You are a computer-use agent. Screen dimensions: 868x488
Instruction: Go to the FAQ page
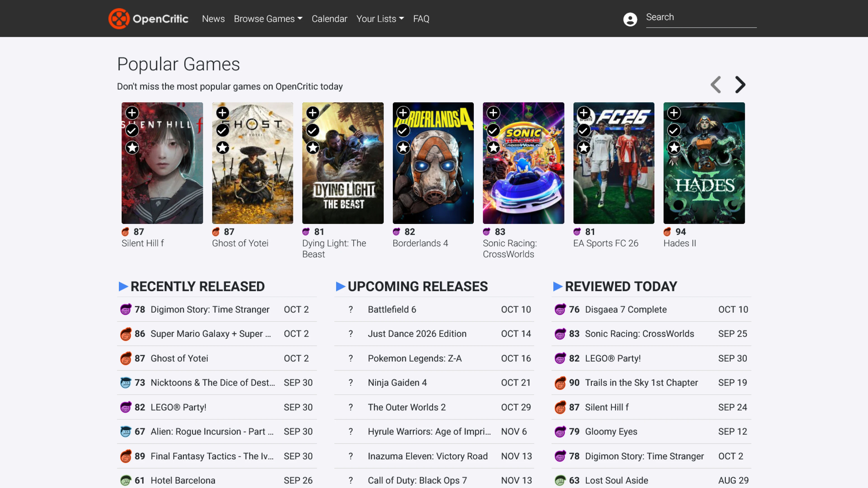point(421,19)
